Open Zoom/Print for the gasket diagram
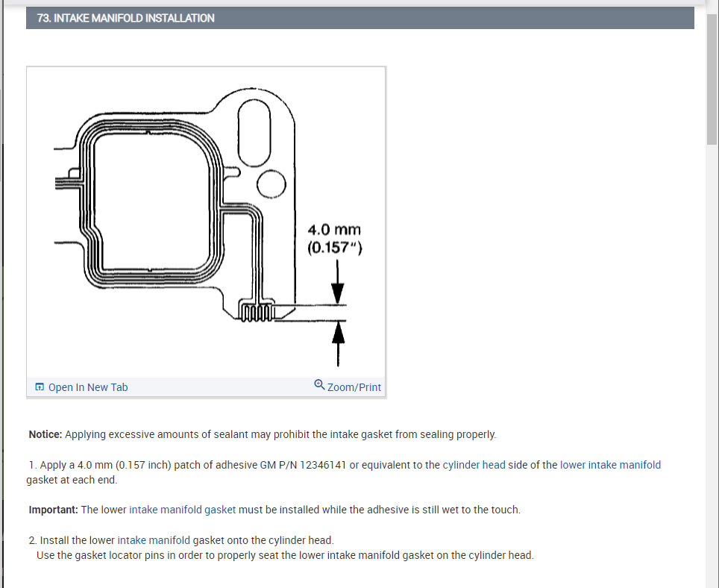This screenshot has width=719, height=588. [354, 387]
